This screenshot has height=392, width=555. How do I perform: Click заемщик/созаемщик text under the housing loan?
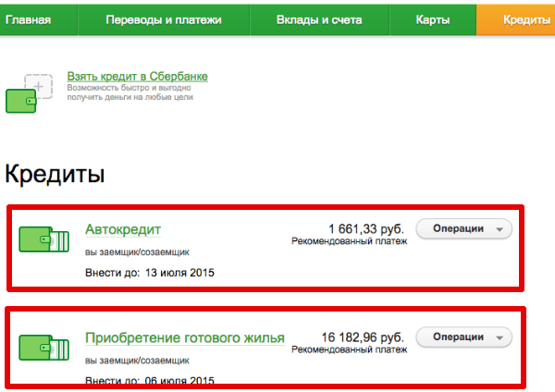coord(136,360)
